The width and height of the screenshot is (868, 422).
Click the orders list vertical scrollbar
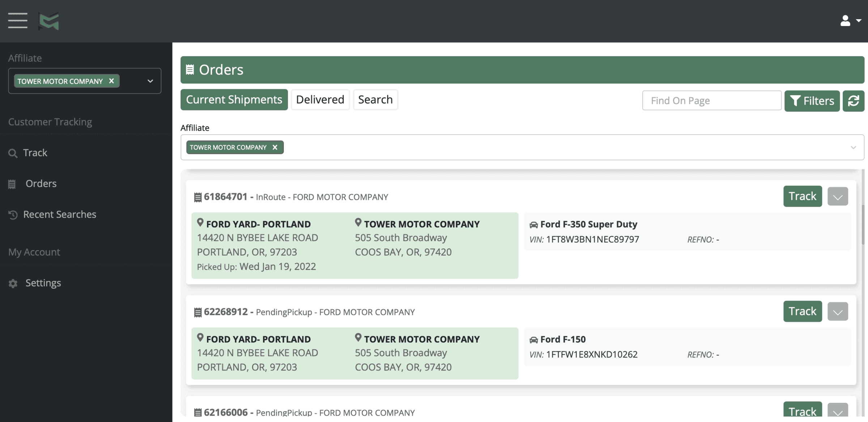tap(863, 224)
